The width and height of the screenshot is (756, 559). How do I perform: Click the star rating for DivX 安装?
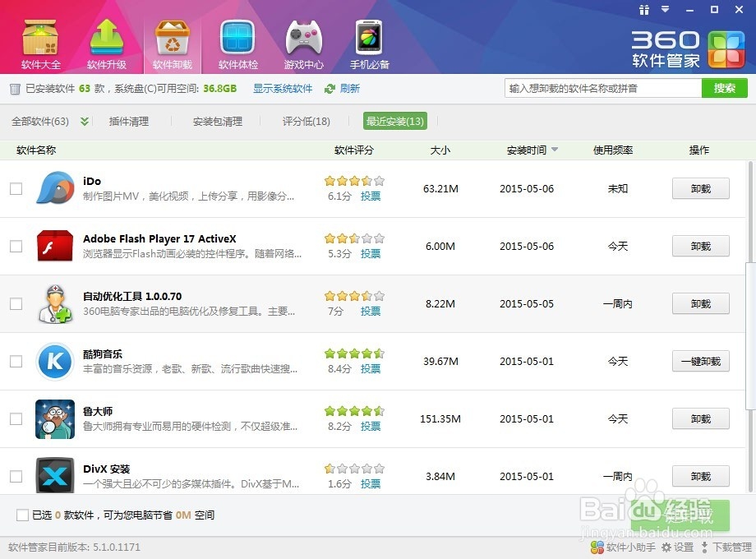[354, 469]
